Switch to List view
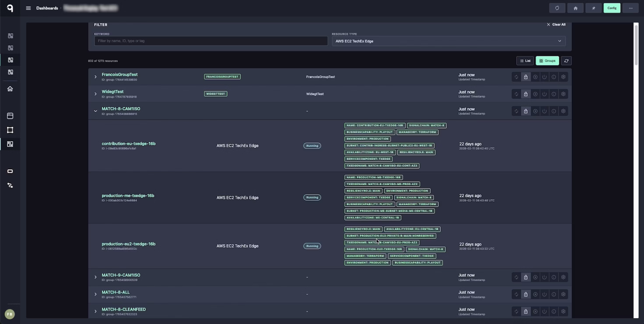 525,61
